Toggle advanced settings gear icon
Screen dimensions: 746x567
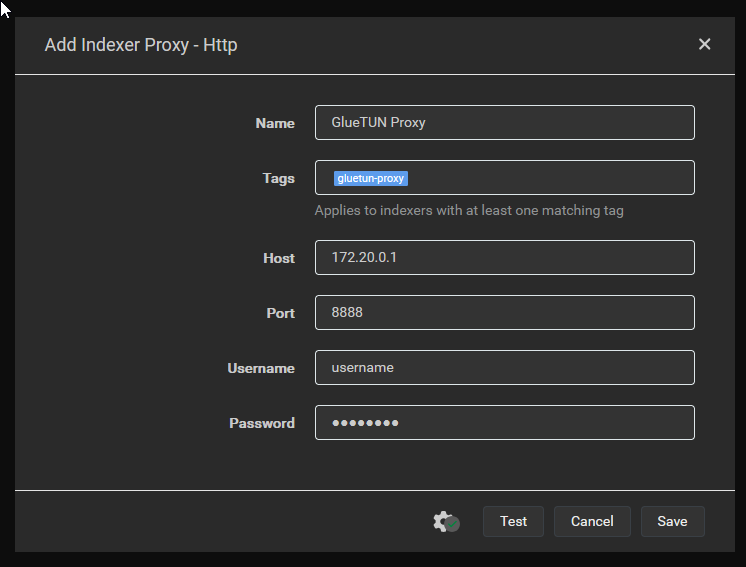click(446, 522)
